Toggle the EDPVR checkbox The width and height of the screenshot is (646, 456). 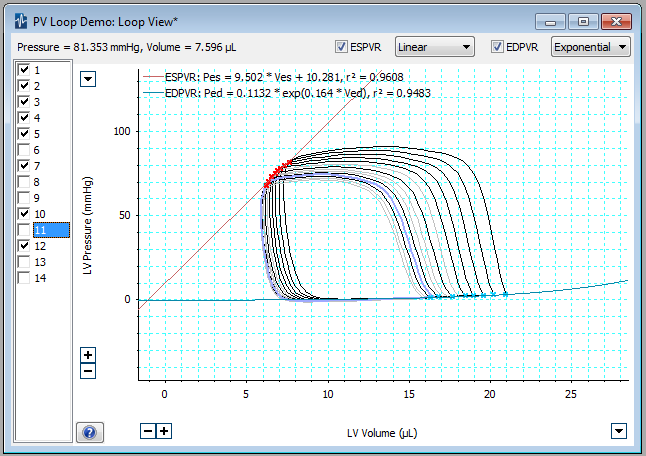point(497,47)
